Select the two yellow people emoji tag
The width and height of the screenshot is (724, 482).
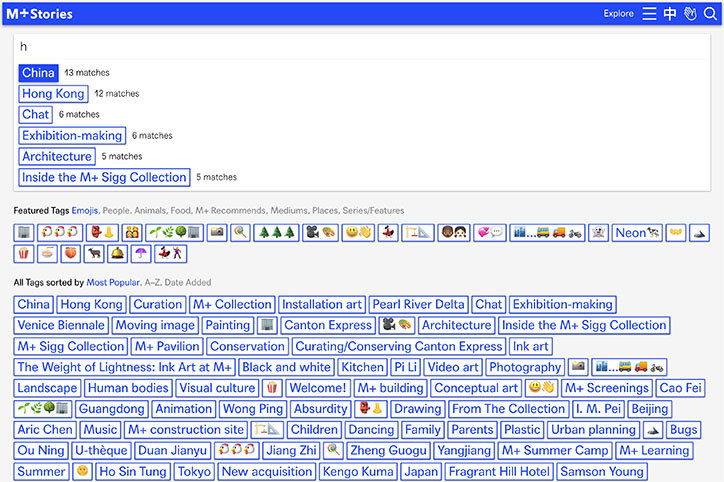click(132, 233)
